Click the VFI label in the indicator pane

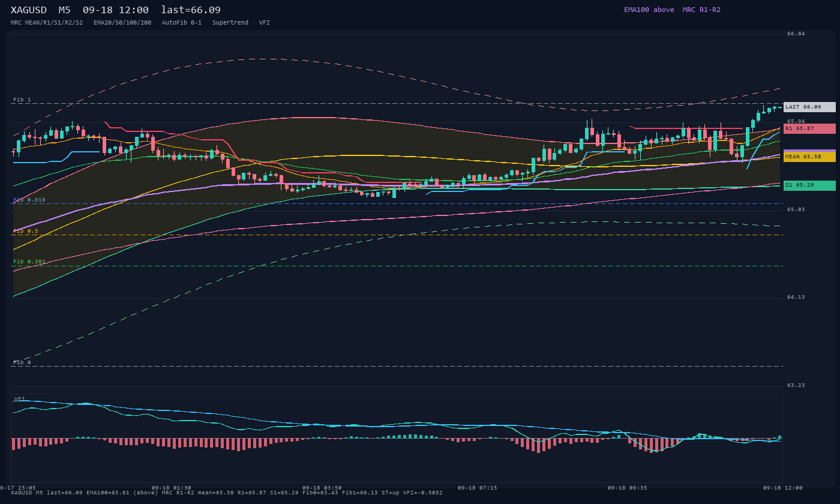coord(20,399)
